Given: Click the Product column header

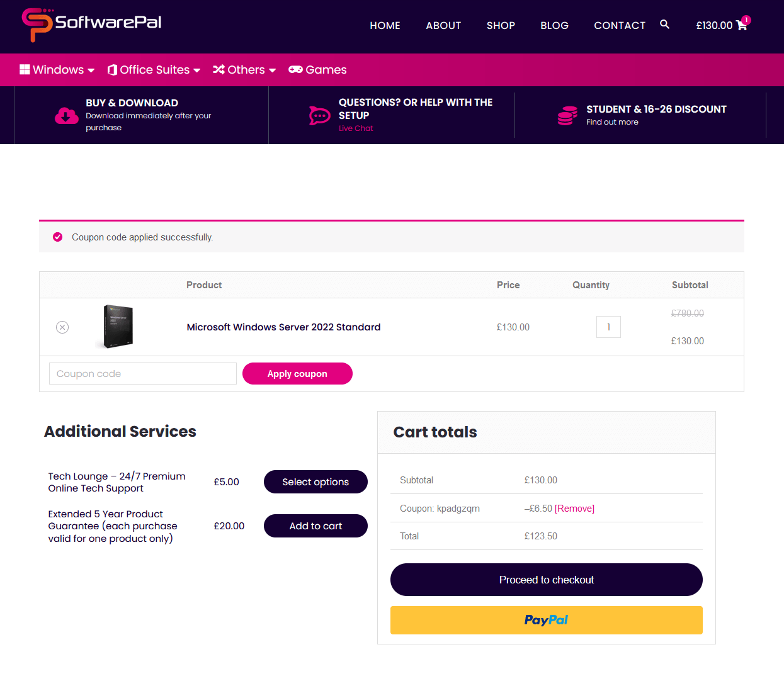Looking at the screenshot, I should (204, 285).
